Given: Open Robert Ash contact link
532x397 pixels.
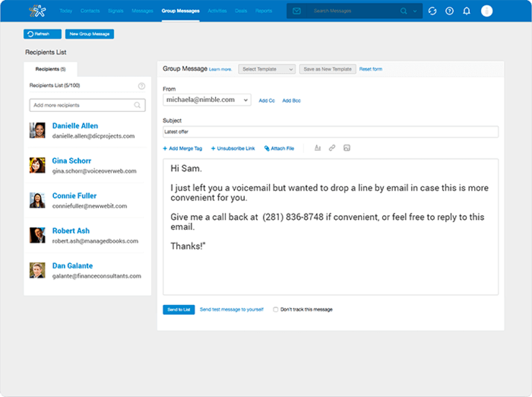Looking at the screenshot, I should coord(71,231).
